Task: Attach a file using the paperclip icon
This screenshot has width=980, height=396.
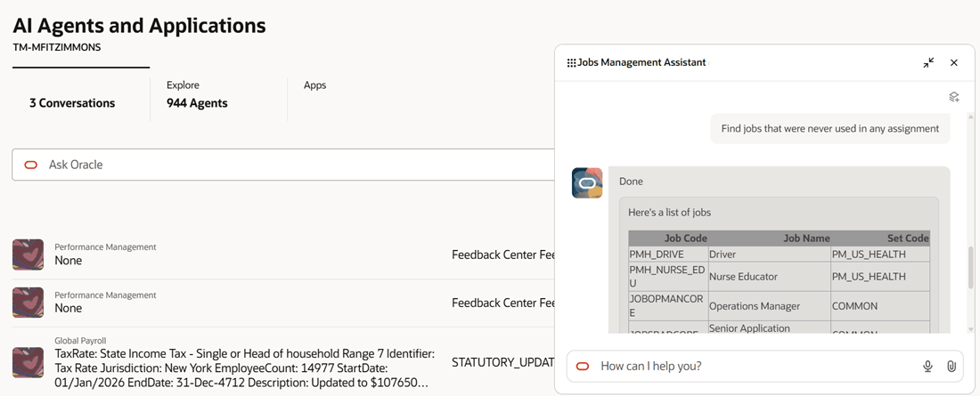Action: (x=951, y=366)
